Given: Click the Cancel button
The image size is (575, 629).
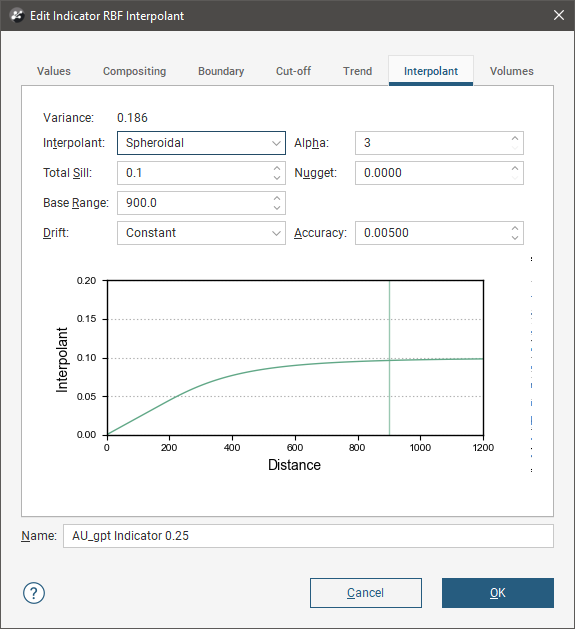Looking at the screenshot, I should click(x=366, y=592).
